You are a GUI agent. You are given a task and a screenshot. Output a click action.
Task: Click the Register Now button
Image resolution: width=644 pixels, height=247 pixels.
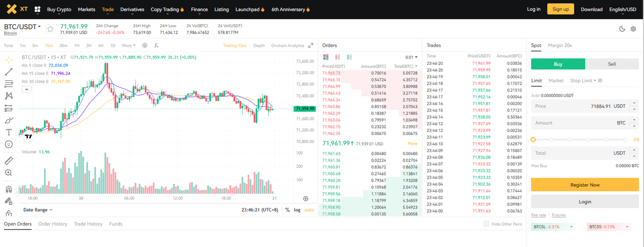point(585,185)
